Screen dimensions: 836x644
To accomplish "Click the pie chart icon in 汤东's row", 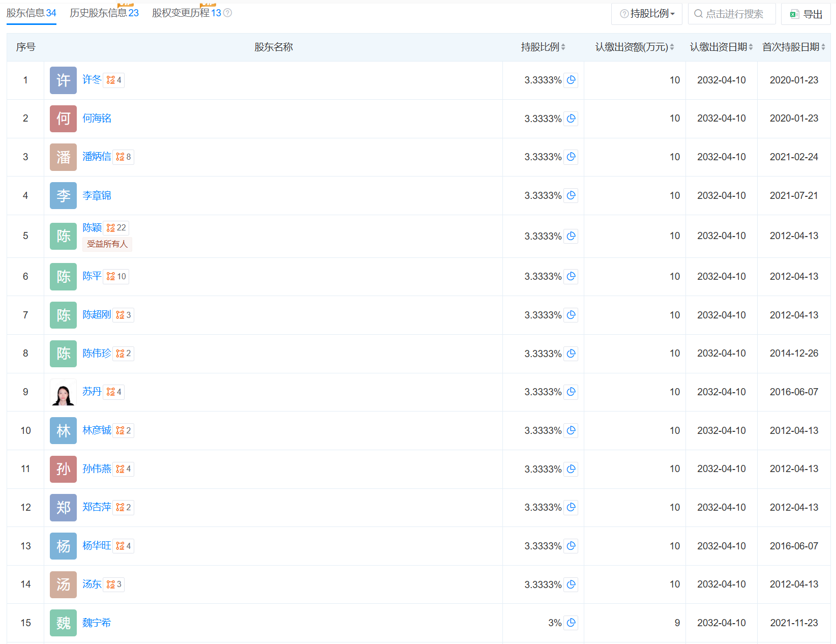I will (571, 584).
